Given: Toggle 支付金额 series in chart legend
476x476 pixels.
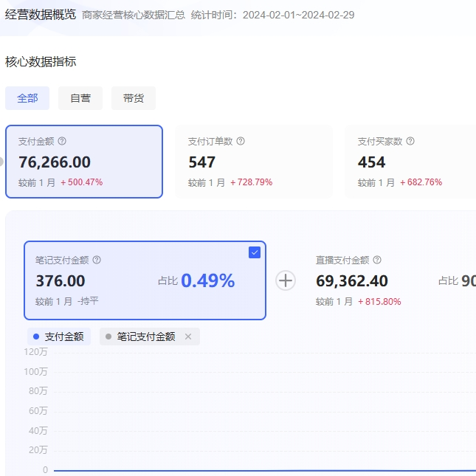Looking at the screenshot, I should pyautogui.click(x=58, y=337).
